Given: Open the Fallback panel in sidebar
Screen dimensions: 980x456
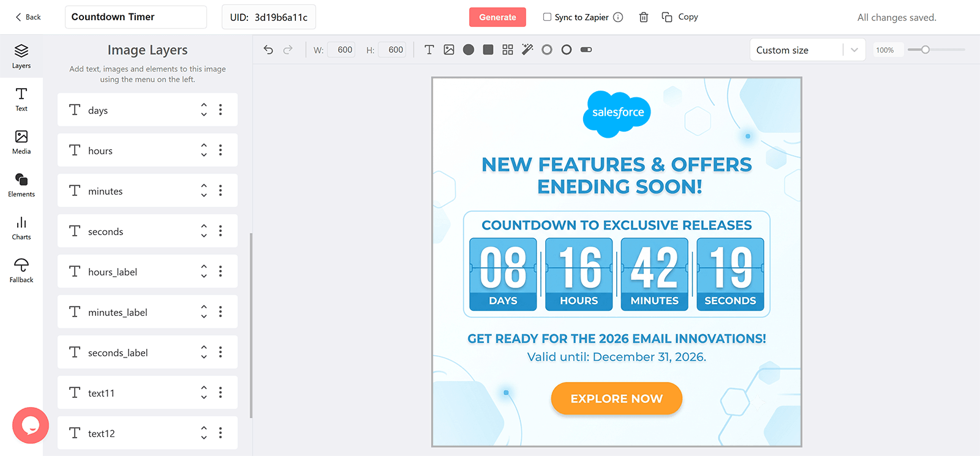Looking at the screenshot, I should [x=21, y=271].
